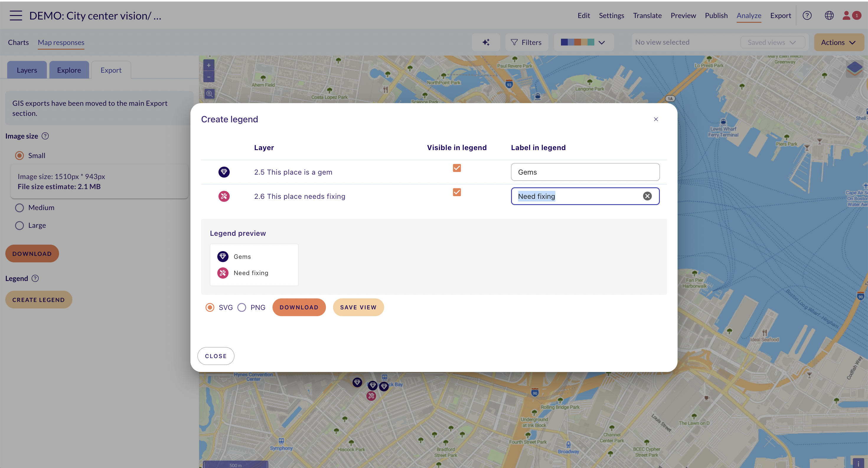Open the Map responses tab
Image resolution: width=868 pixels, height=468 pixels.
61,43
